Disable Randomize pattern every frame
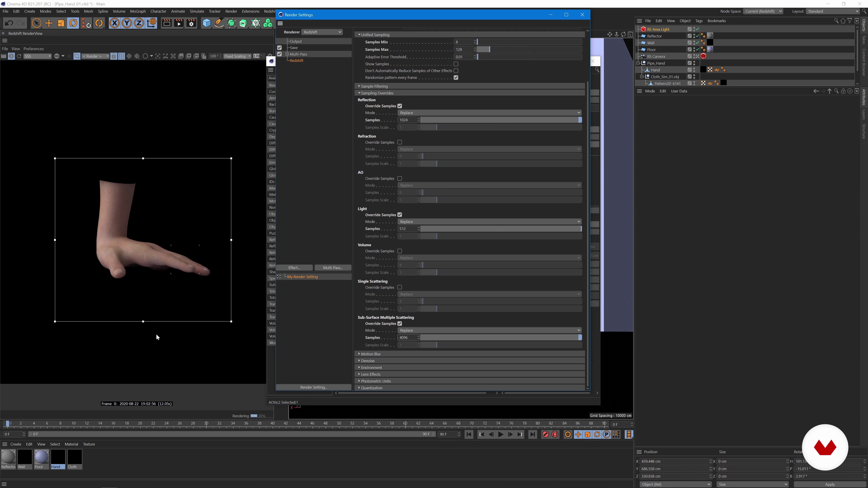 click(456, 77)
